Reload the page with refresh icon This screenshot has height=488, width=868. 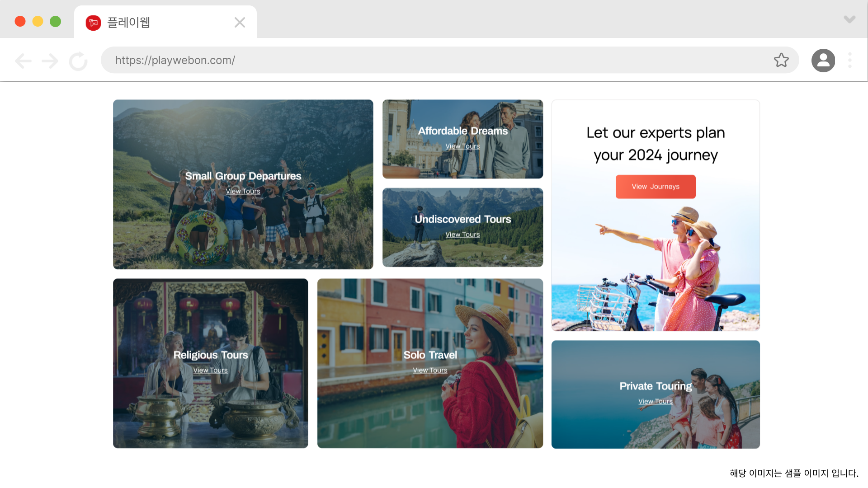pos(78,61)
